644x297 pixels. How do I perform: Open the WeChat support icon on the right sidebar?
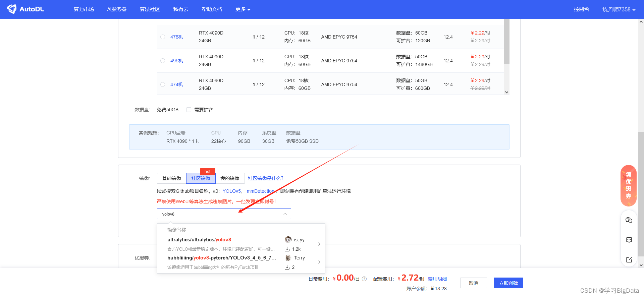[629, 220]
